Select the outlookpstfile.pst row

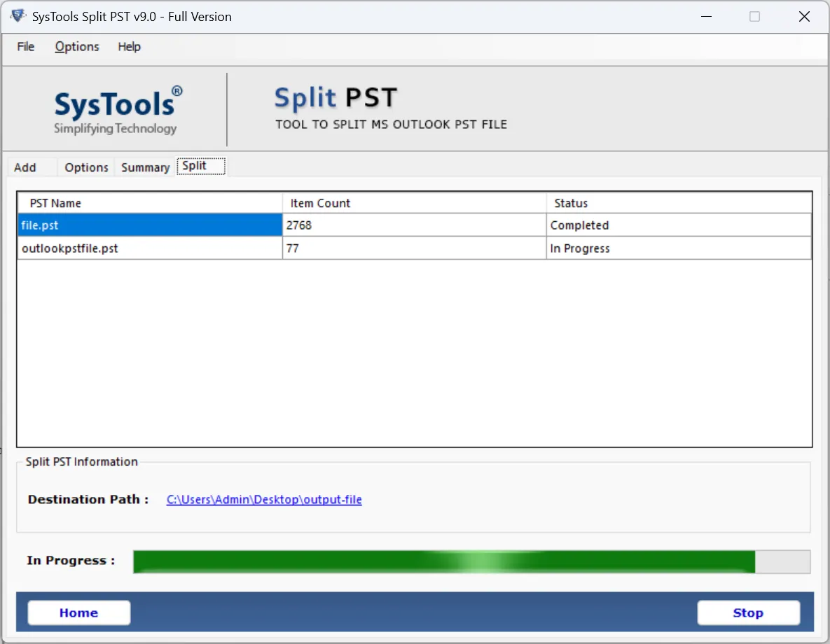(x=415, y=248)
